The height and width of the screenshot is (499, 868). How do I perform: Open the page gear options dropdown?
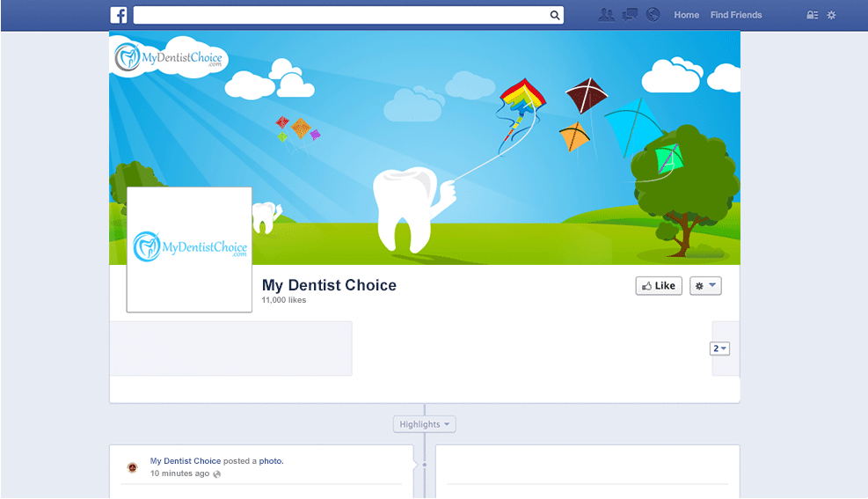pos(705,286)
